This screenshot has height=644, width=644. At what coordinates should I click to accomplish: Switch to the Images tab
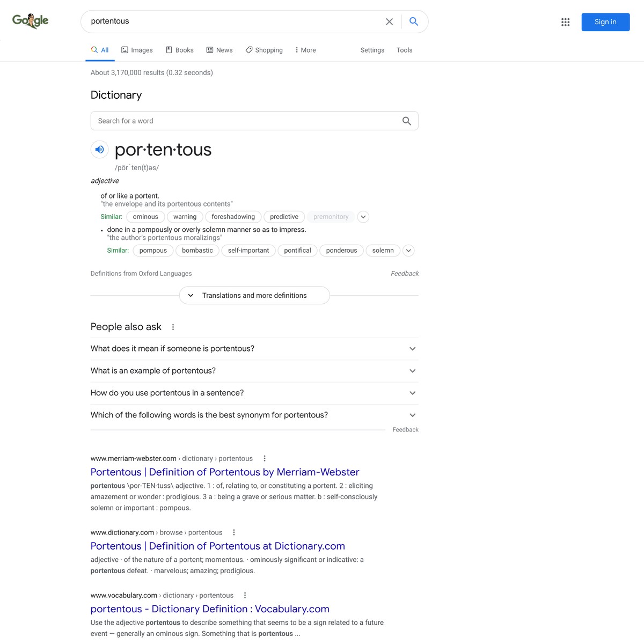(x=137, y=50)
